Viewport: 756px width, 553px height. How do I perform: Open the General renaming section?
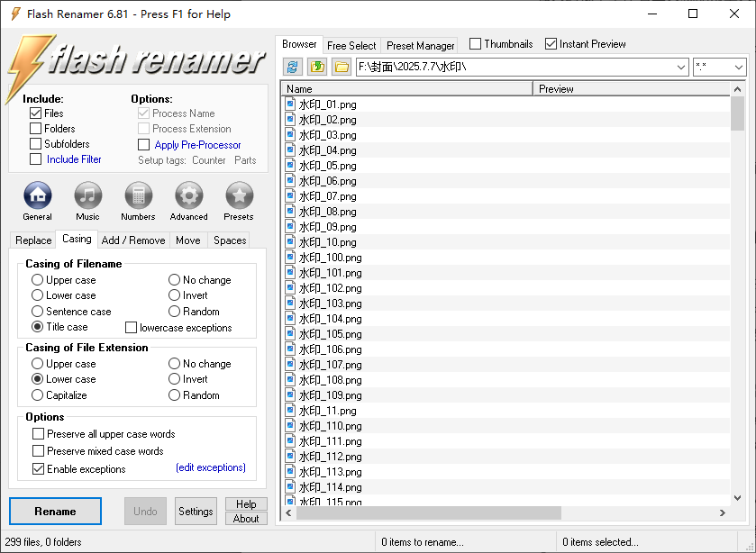point(37,195)
